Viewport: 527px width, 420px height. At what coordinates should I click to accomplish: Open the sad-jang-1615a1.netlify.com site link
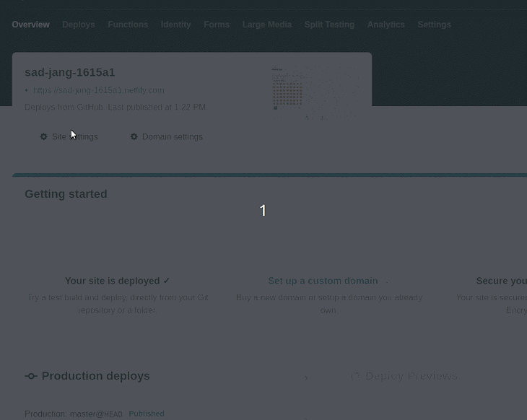99,90
